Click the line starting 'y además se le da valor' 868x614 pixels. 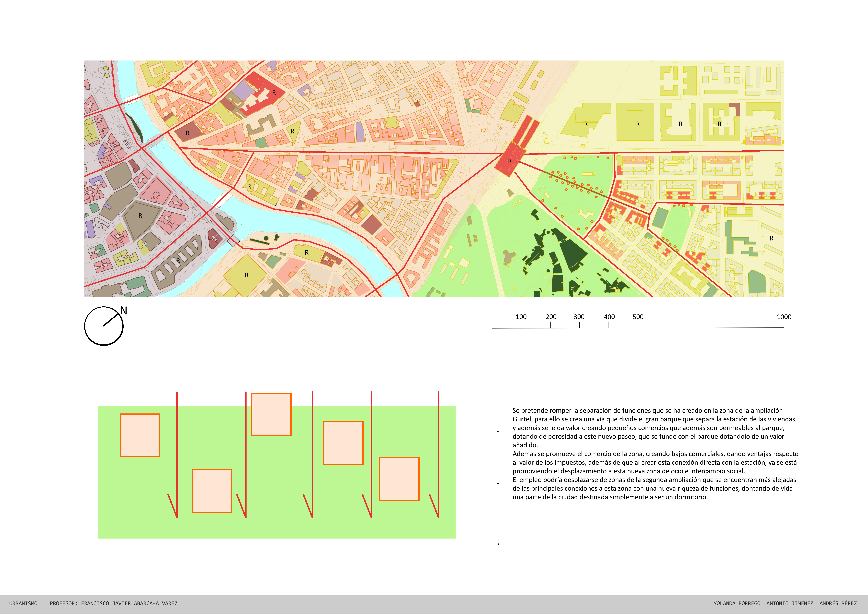coord(648,428)
